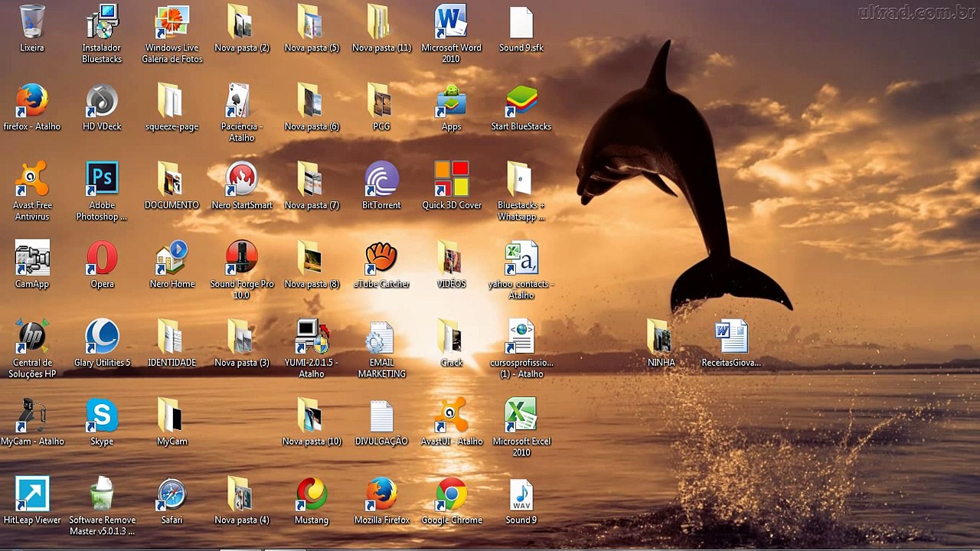Select the Lixeira recycle bin icon

(x=32, y=22)
